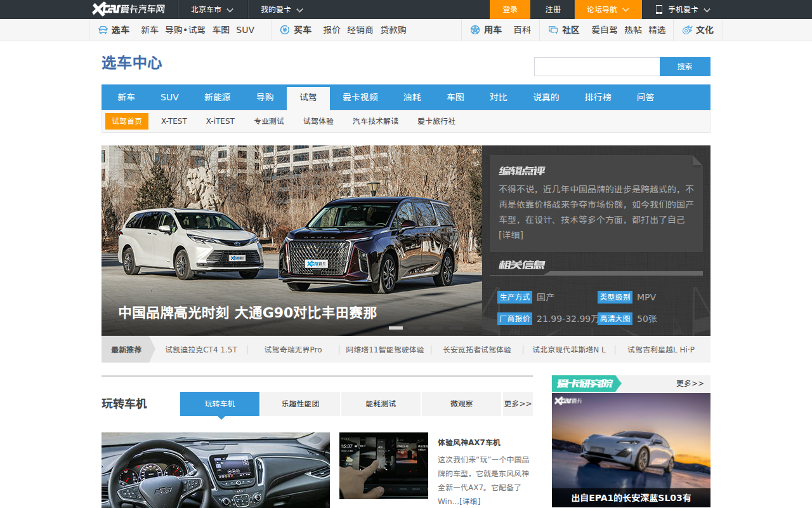
Task: Click the carousel slide indicator bar
Action: [396, 328]
